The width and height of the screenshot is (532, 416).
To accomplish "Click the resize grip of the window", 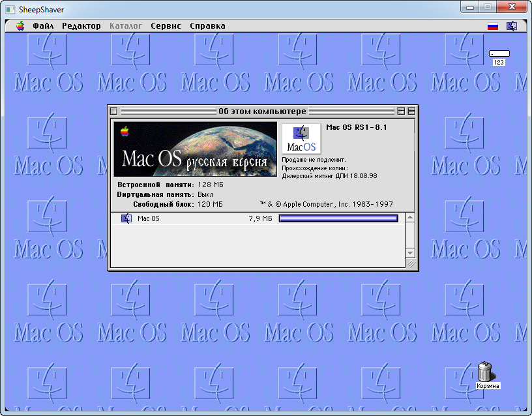I will pos(410,263).
